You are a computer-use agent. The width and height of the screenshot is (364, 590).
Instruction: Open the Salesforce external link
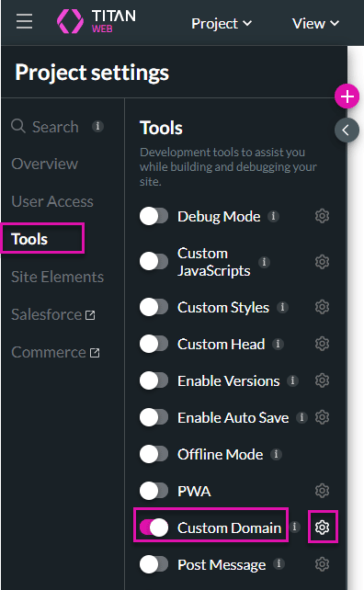tap(53, 314)
